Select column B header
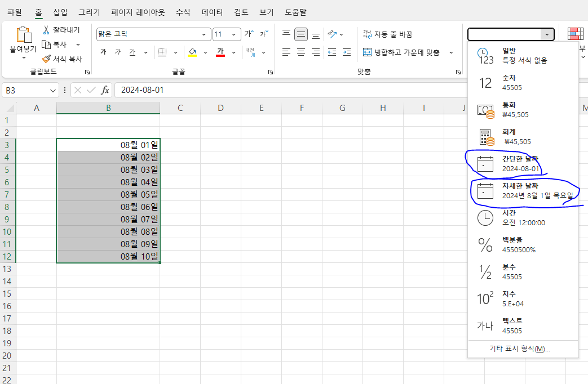588x384 pixels. click(x=108, y=108)
